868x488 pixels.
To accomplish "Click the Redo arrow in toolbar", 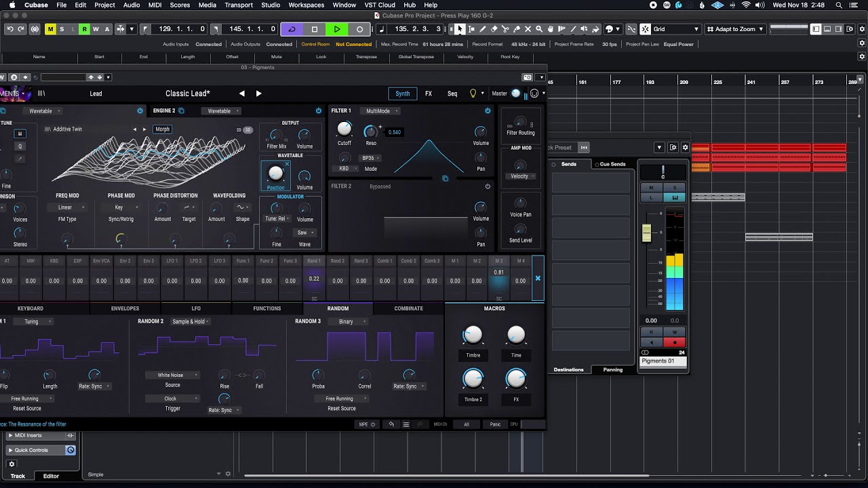I will 21,29.
